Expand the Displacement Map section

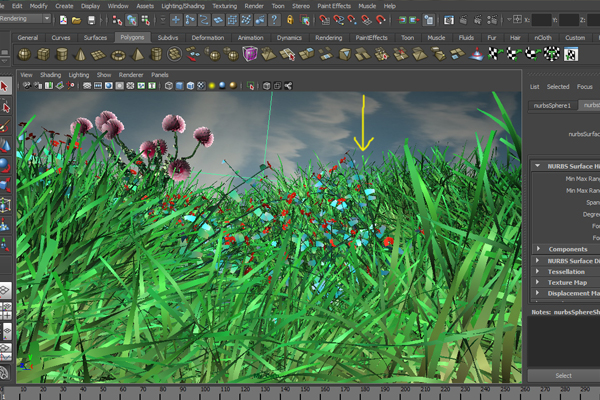(538, 293)
